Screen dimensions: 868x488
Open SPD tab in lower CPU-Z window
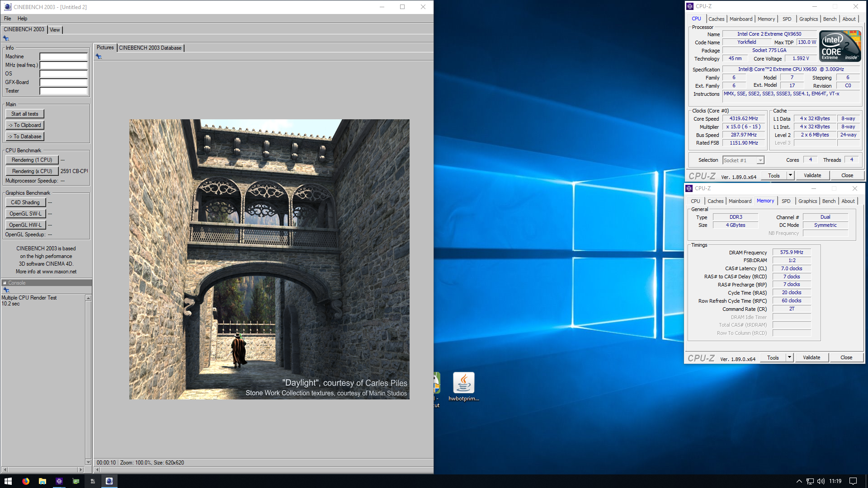(x=786, y=201)
